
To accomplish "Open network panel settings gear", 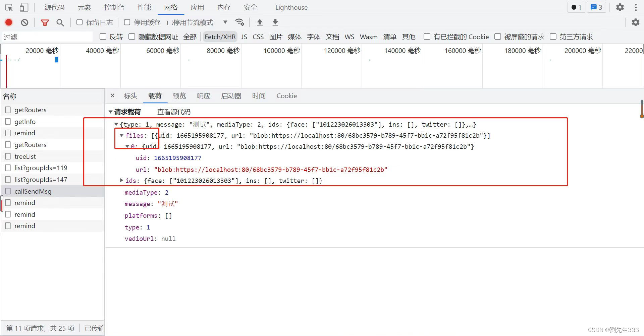I will (636, 22).
